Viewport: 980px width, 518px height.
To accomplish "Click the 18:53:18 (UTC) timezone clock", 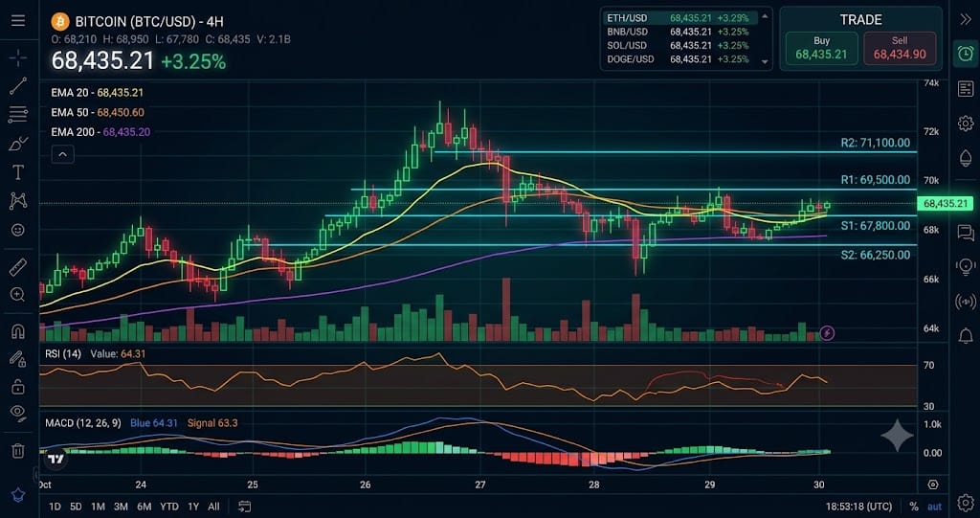I will [860, 507].
